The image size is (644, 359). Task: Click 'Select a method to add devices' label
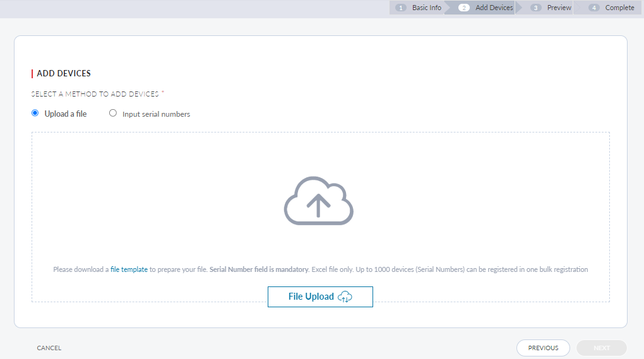click(95, 94)
